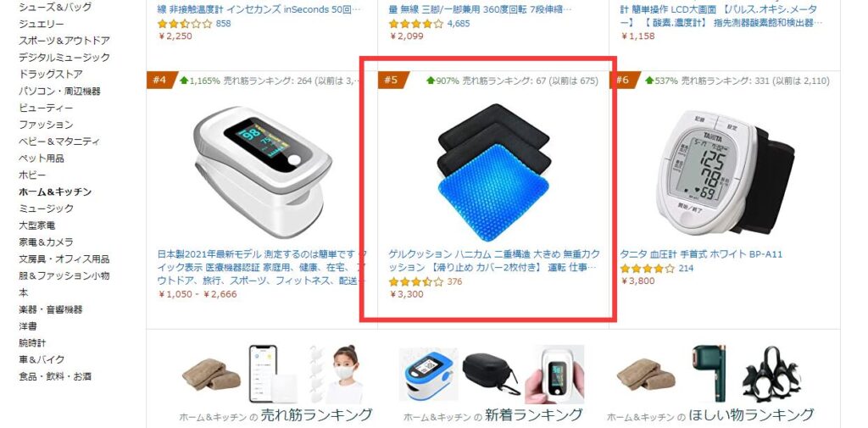Click green up arrow beside 907%
The height and width of the screenshot is (428, 868).
click(430, 81)
